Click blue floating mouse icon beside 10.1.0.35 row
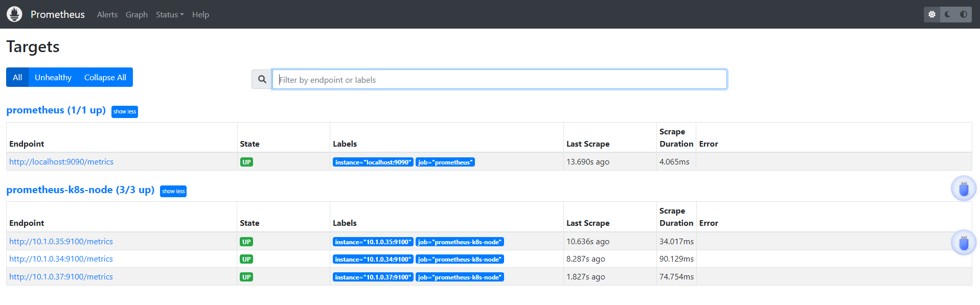 tap(964, 242)
